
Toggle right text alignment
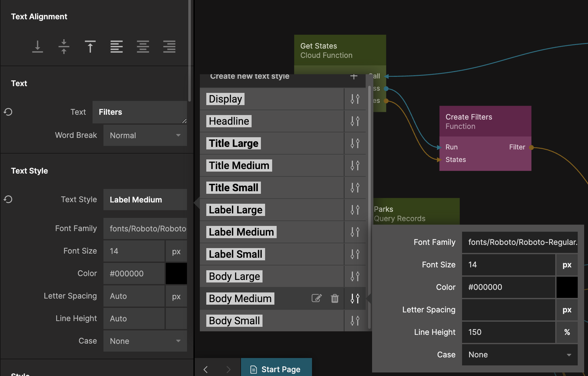(169, 47)
